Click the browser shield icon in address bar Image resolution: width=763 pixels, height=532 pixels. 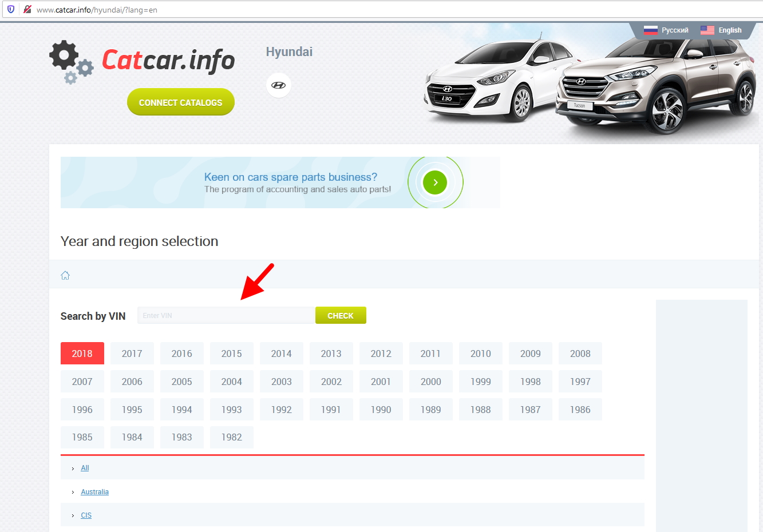(11, 9)
